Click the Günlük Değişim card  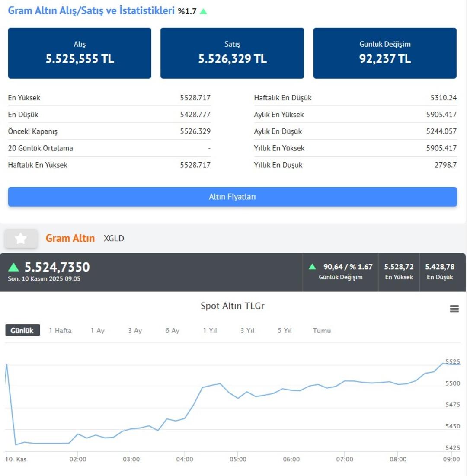(x=385, y=53)
